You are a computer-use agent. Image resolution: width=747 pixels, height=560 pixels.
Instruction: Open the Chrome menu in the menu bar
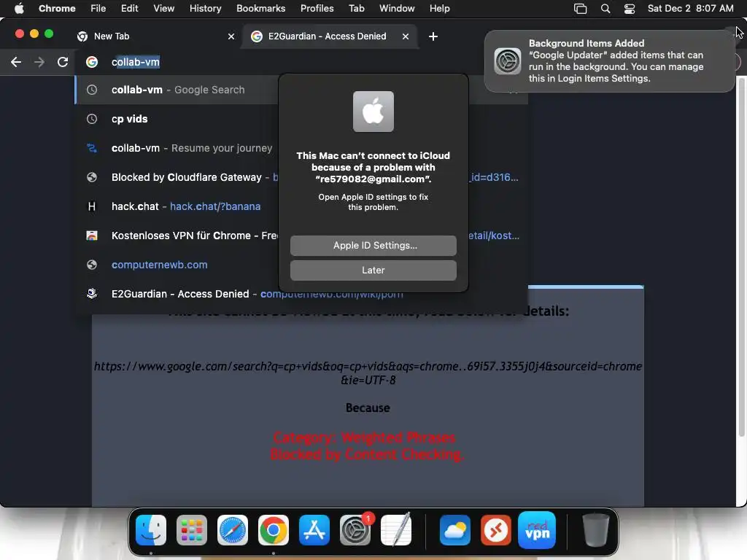click(57, 9)
